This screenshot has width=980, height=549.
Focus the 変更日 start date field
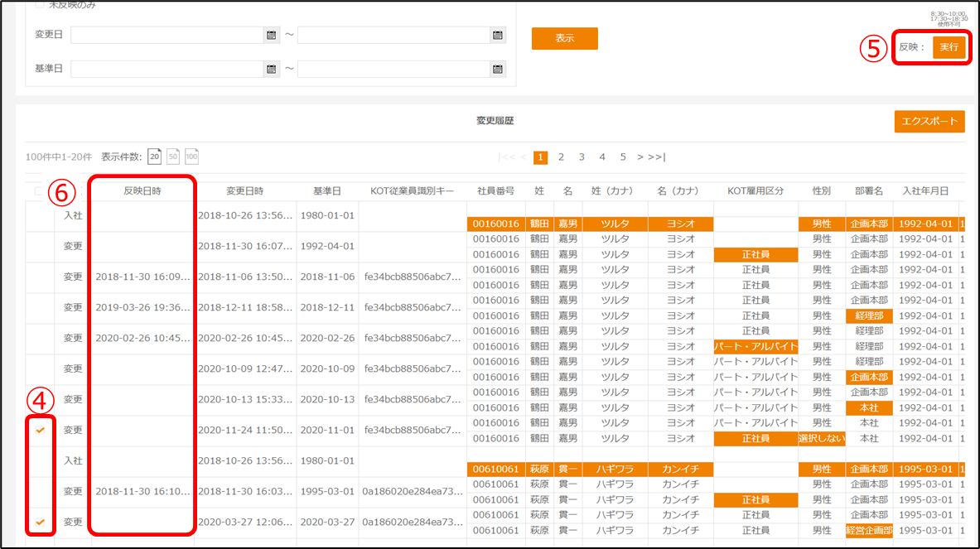click(x=168, y=35)
